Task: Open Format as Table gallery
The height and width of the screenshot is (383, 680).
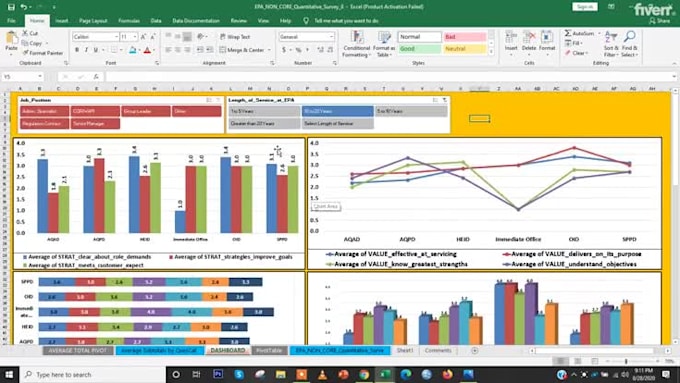Action: pos(384,44)
